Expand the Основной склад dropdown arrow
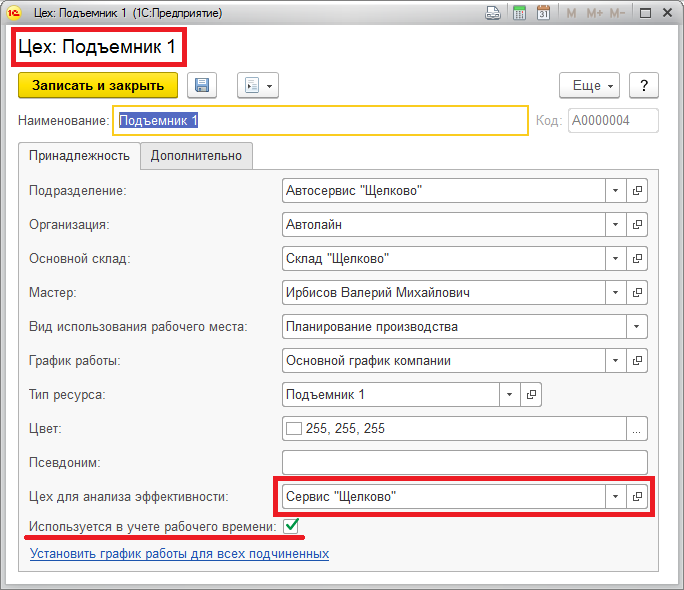The height and width of the screenshot is (590, 684). [616, 259]
